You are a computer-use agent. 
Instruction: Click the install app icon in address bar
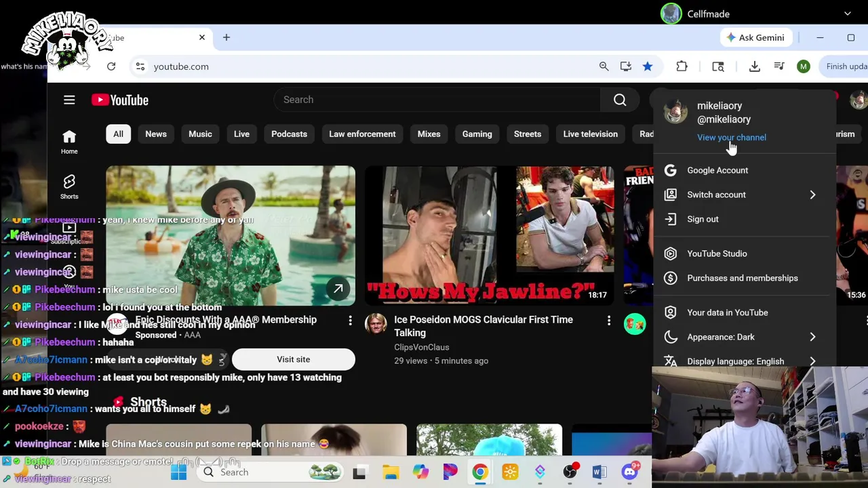click(x=626, y=66)
